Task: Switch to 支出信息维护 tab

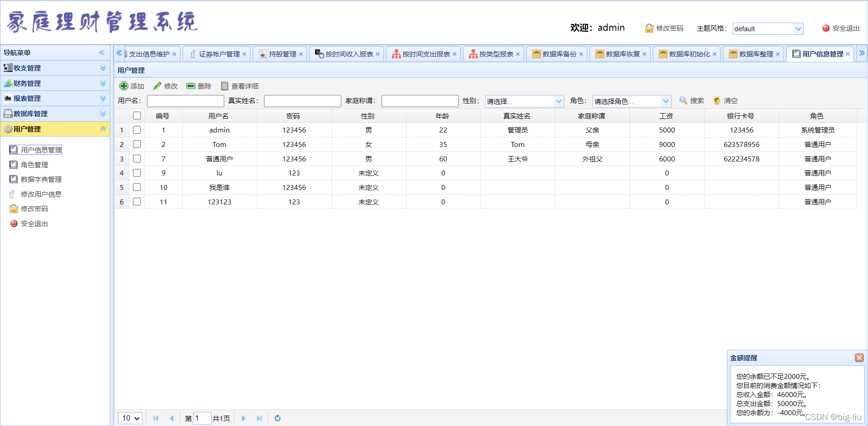Action: tap(149, 54)
